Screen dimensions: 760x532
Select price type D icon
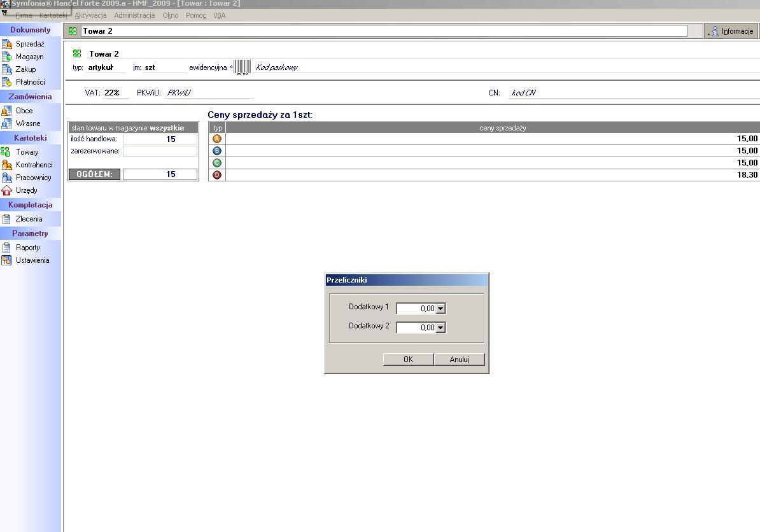click(217, 175)
